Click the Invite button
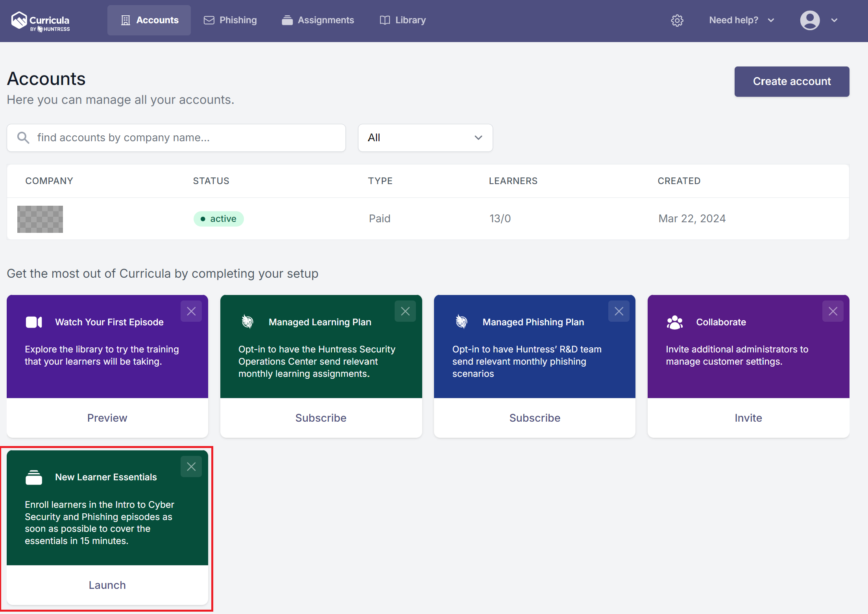868x614 pixels. click(x=748, y=418)
